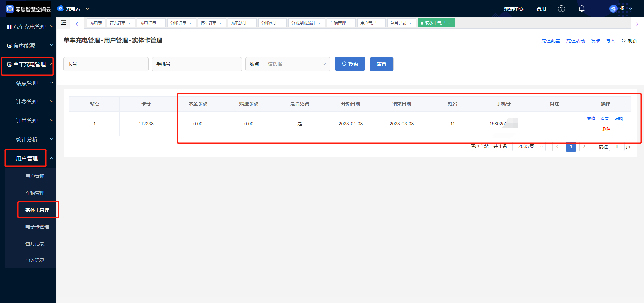Click the 重置 reset button
Screen dimensions: 644x303
382,64
